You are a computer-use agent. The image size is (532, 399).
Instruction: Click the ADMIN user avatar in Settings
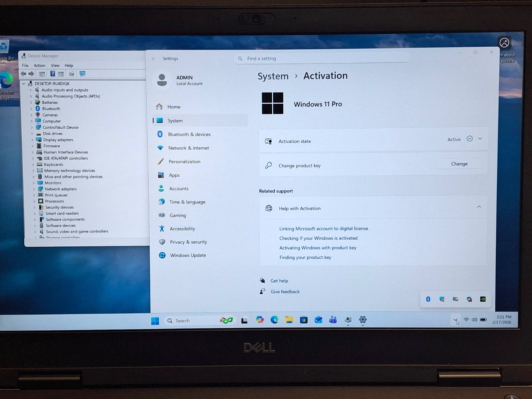pyautogui.click(x=162, y=80)
